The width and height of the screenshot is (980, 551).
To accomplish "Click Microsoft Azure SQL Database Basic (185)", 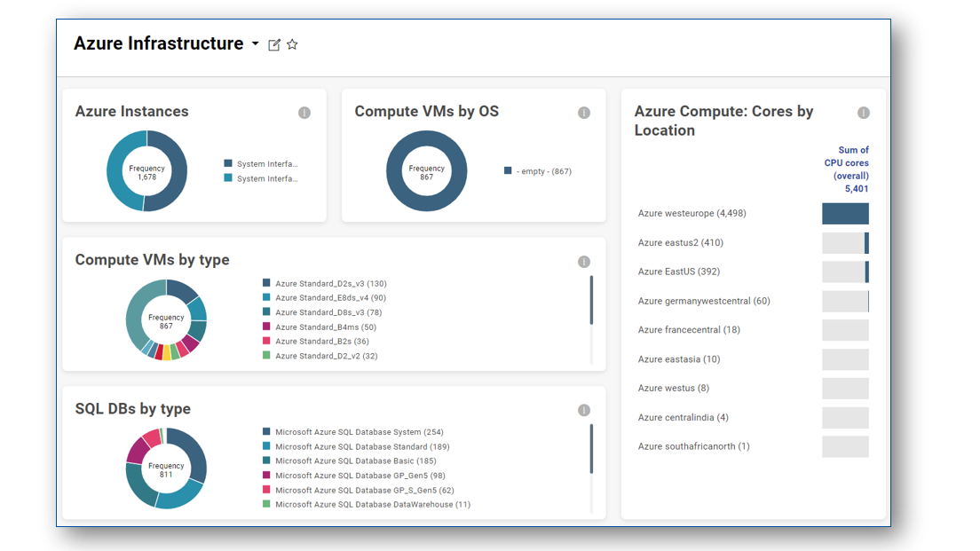I will point(350,461).
